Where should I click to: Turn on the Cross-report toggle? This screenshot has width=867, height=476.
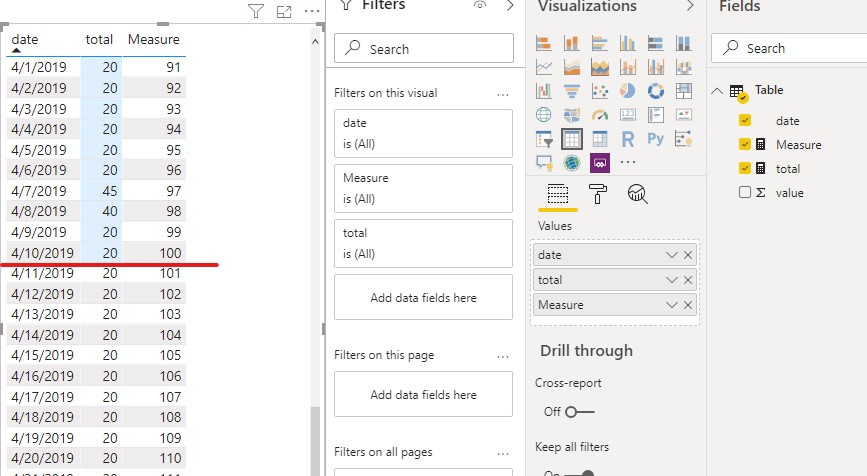point(579,412)
